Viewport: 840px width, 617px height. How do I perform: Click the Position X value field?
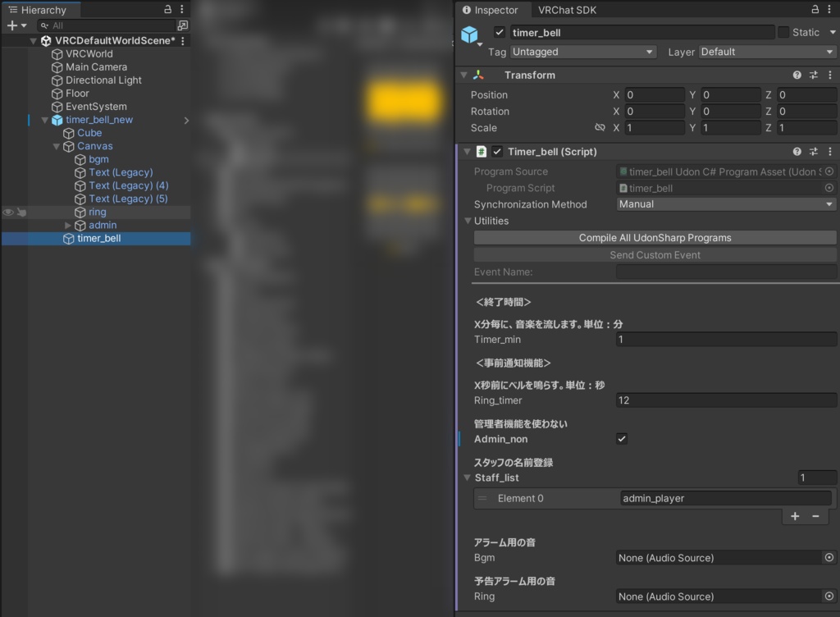(x=654, y=95)
